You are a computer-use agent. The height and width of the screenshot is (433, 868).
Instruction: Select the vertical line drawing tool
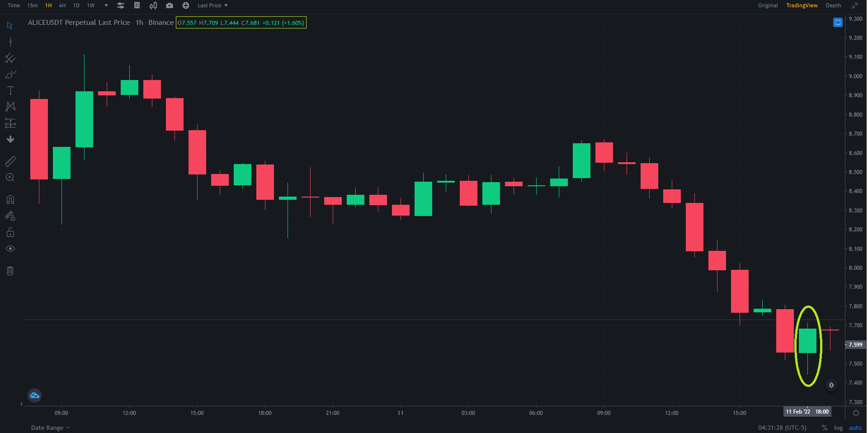10,42
